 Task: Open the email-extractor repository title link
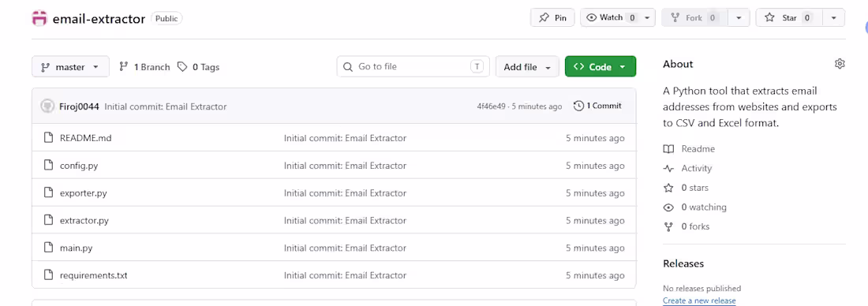(x=99, y=19)
